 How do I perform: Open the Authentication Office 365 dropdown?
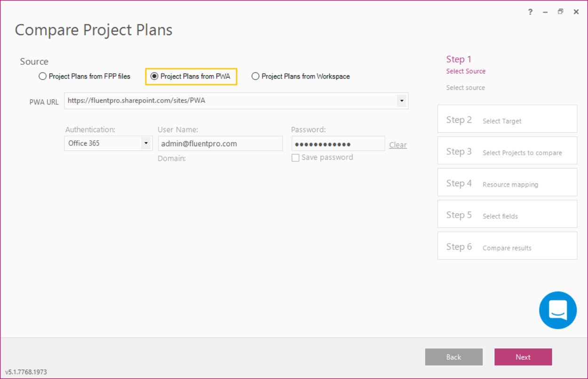108,143
